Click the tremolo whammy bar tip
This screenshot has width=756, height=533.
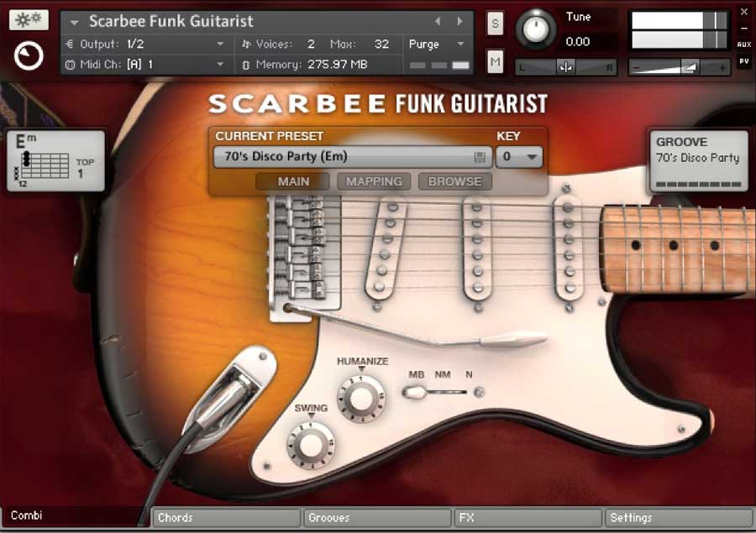[513, 339]
